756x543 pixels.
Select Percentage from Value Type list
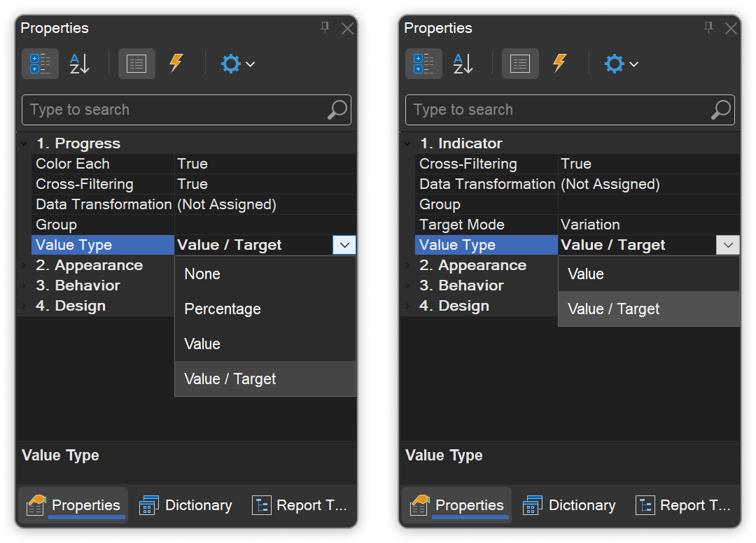(x=223, y=309)
